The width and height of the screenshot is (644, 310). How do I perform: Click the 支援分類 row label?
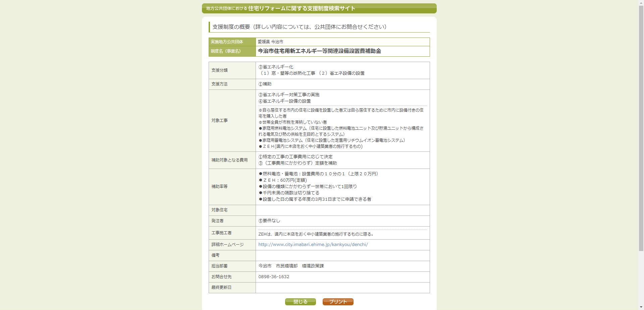coord(219,70)
